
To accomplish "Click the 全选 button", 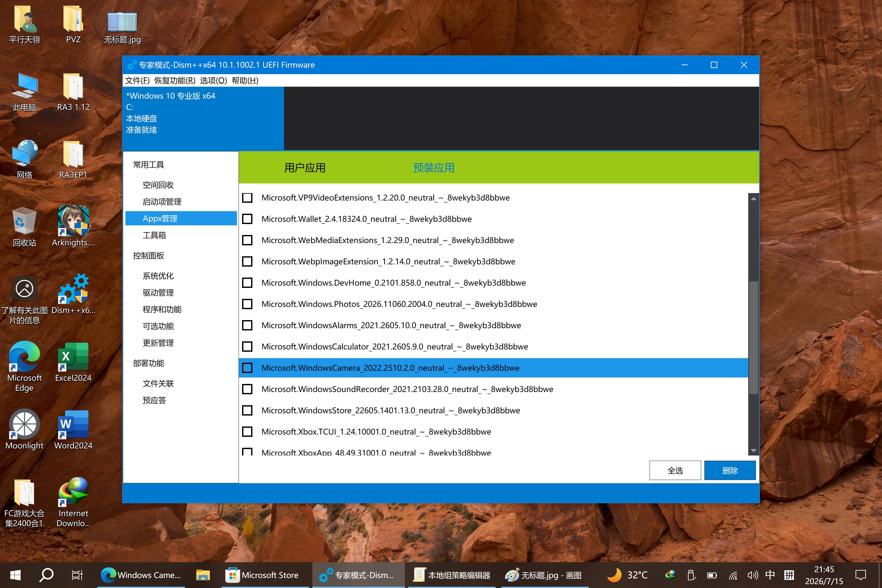I will (675, 470).
